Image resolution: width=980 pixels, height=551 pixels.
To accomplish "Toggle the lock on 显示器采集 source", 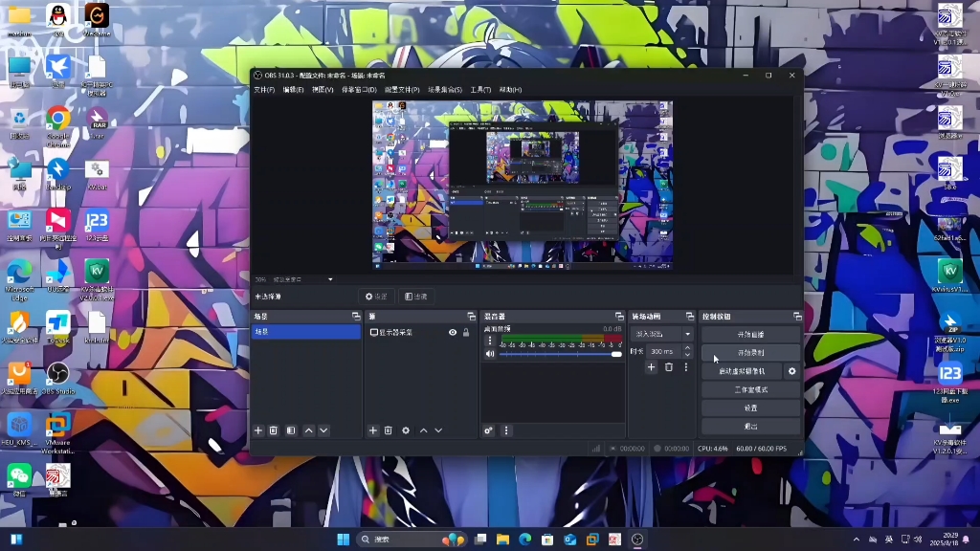I will [x=466, y=332].
